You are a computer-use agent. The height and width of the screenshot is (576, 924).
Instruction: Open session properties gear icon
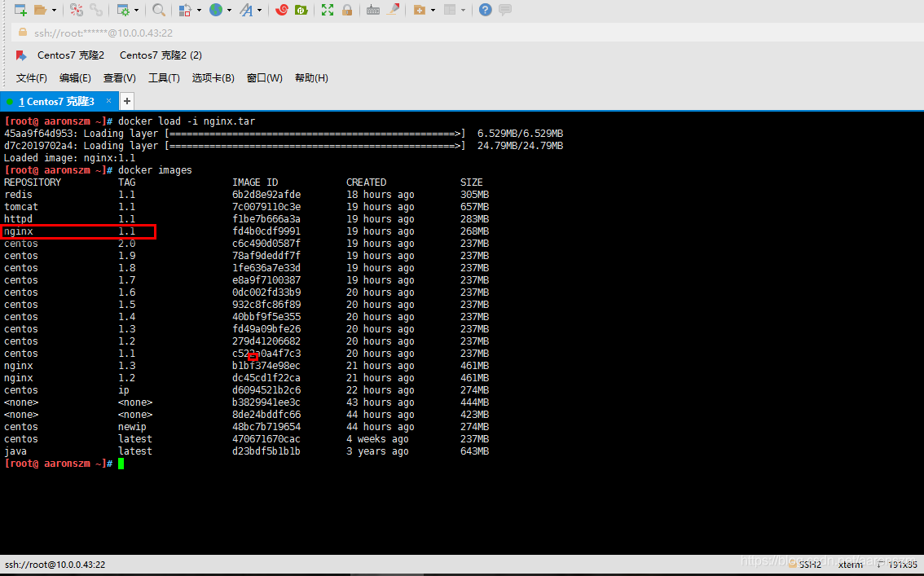pyautogui.click(x=123, y=10)
